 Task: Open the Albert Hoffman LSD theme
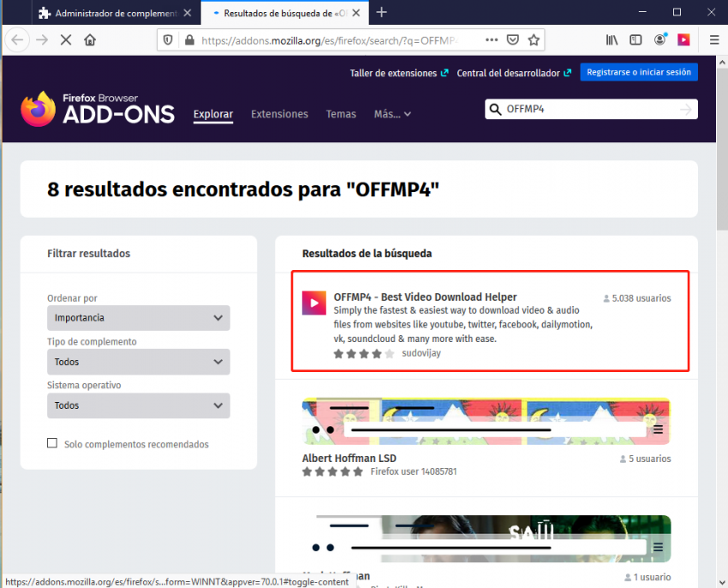coord(349,459)
